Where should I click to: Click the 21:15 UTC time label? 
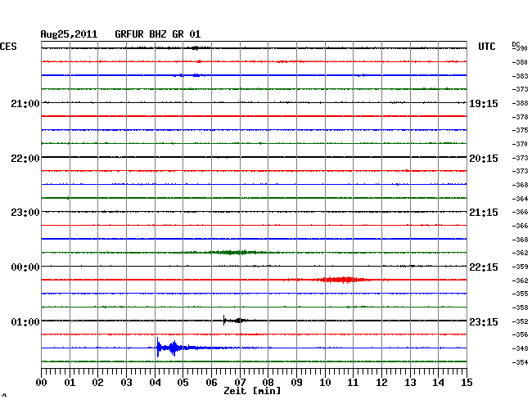(x=484, y=213)
